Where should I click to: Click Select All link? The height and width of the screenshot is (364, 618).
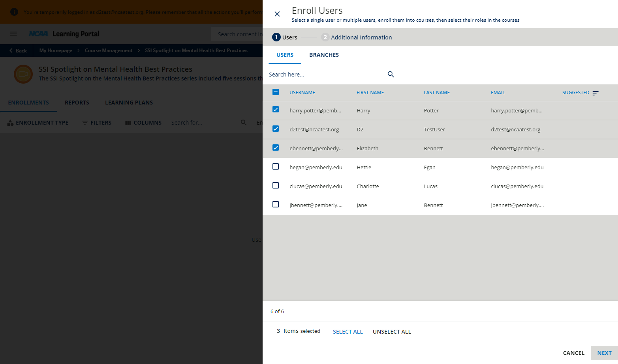click(348, 332)
